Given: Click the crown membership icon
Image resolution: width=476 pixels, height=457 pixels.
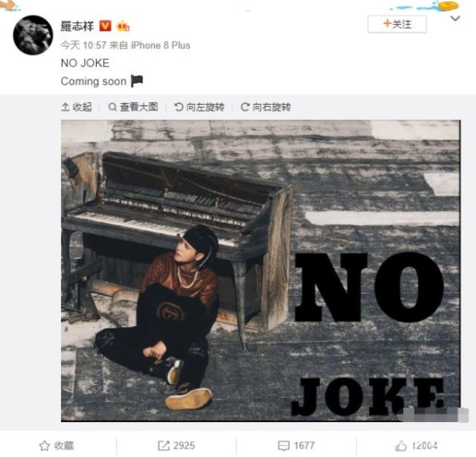Looking at the screenshot, I should pos(123,26).
